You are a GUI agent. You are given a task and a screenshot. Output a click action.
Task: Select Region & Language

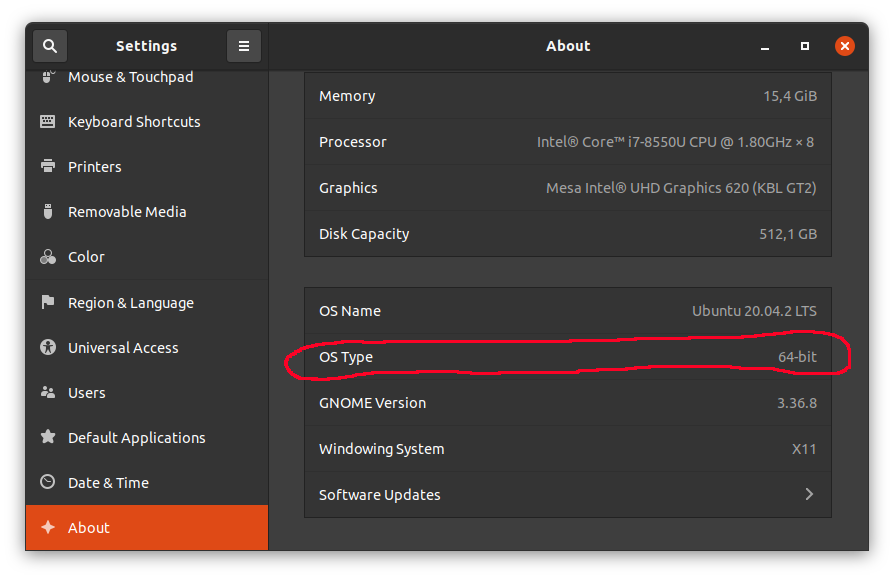point(147,303)
